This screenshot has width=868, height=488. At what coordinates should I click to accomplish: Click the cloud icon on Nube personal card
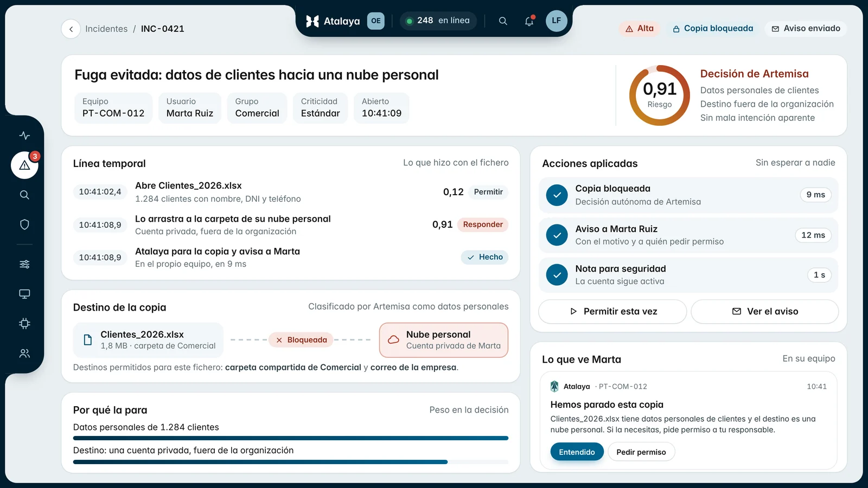(393, 340)
